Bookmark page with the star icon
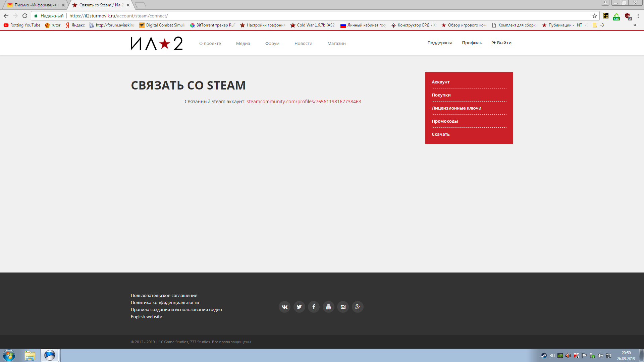 tap(595, 16)
